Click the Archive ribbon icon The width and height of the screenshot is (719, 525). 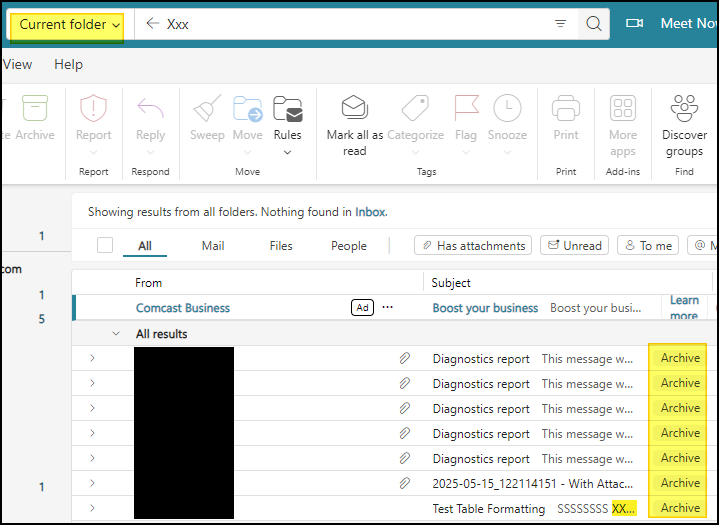coord(35,108)
